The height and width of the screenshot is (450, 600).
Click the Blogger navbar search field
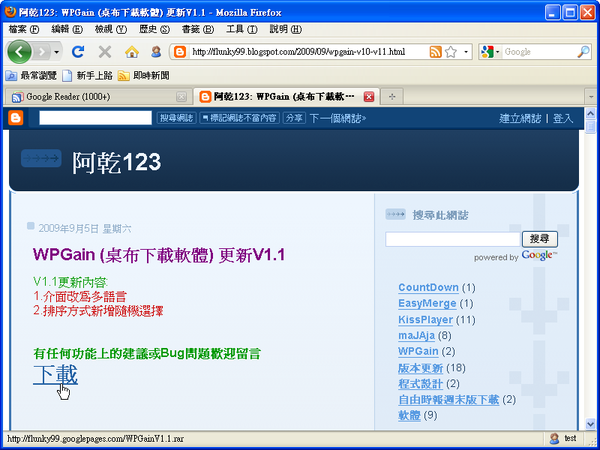[x=96, y=118]
